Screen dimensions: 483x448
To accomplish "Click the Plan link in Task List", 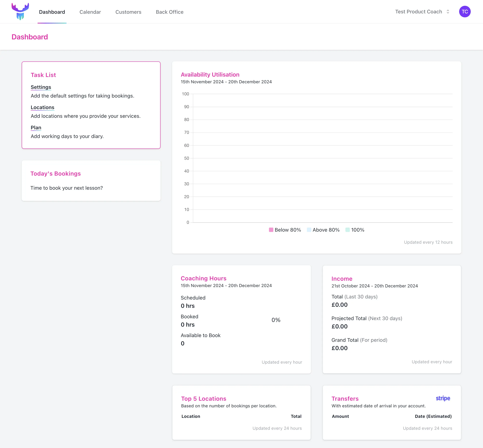I will pyautogui.click(x=36, y=127).
